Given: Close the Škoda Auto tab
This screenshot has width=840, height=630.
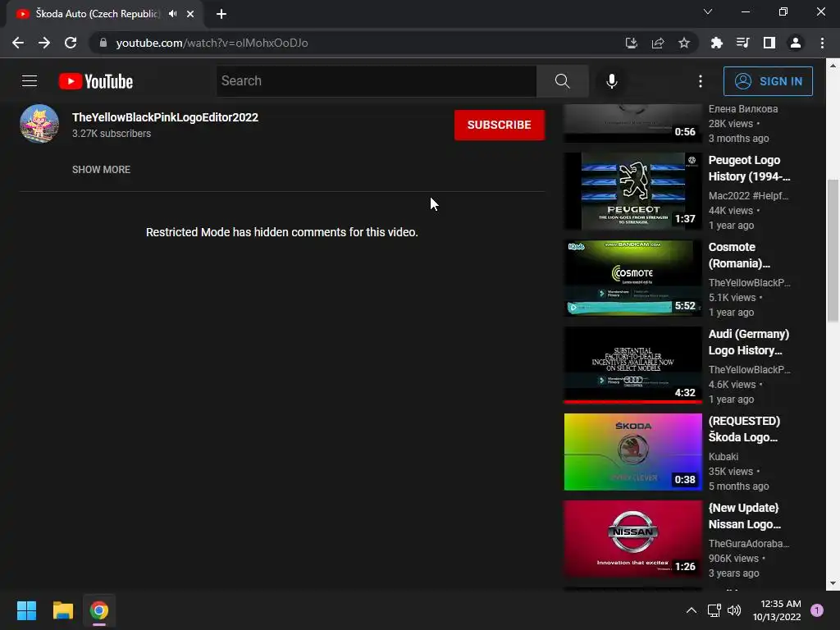Looking at the screenshot, I should 190,14.
